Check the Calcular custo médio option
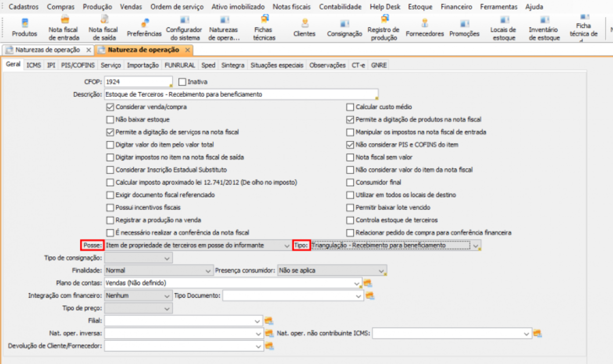The height and width of the screenshot is (364, 613). [x=350, y=107]
